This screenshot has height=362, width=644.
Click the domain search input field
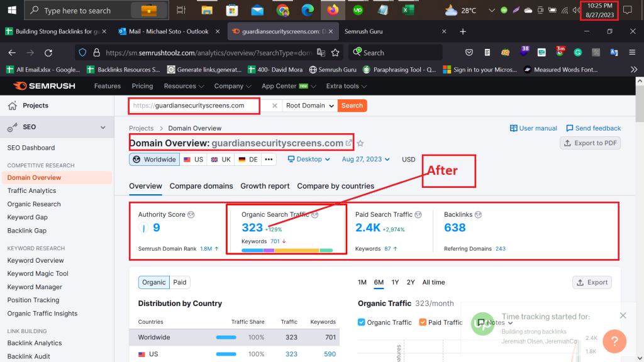coord(194,106)
